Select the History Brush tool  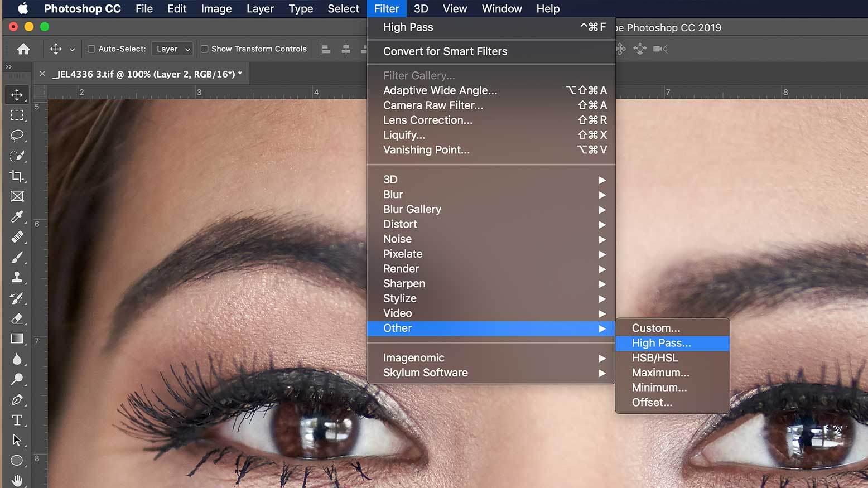(17, 298)
